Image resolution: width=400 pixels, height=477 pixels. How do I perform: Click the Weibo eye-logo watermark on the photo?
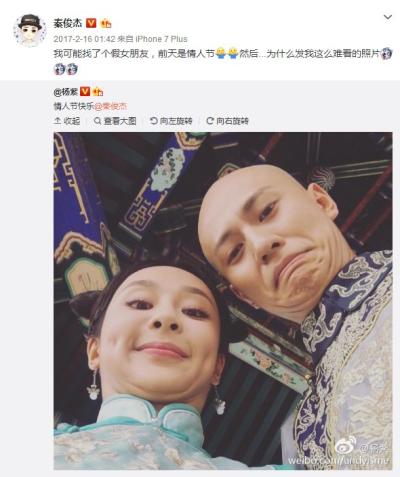(346, 446)
